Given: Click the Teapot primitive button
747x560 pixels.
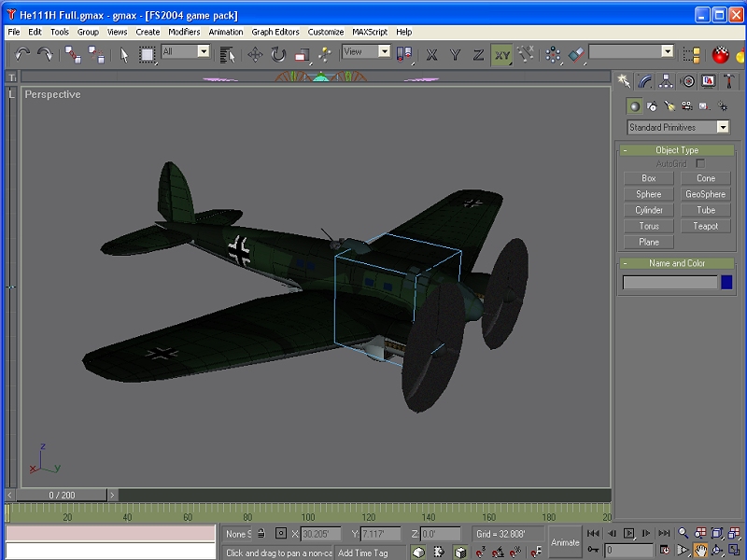Looking at the screenshot, I should coord(705,226).
